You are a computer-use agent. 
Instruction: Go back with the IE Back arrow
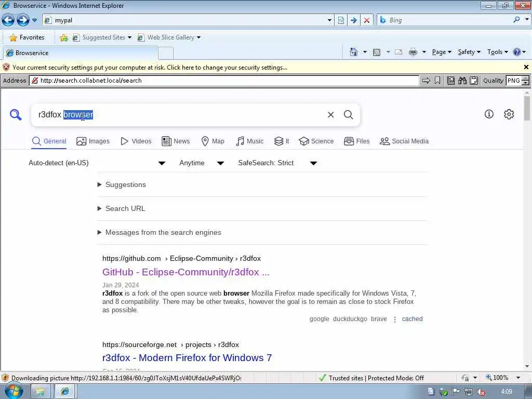click(8, 20)
